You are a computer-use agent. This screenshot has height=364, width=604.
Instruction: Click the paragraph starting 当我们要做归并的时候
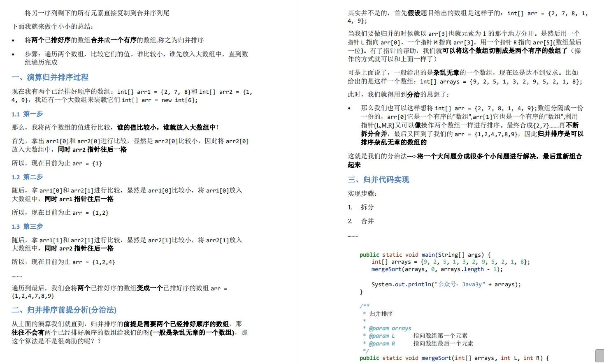pyautogui.click(x=465, y=46)
